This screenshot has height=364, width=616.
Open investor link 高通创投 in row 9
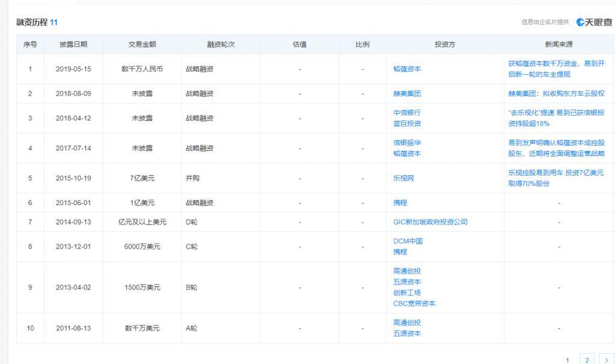tap(407, 271)
